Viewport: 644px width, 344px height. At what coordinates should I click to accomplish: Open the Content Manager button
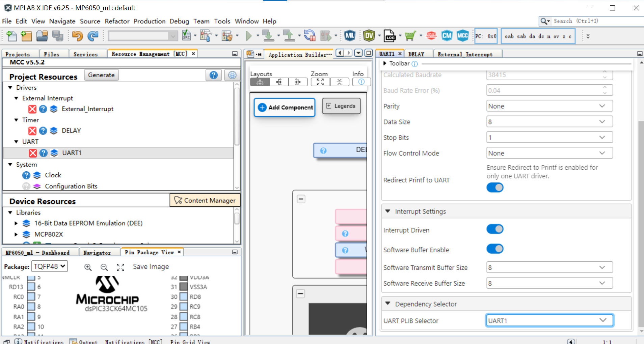point(205,200)
